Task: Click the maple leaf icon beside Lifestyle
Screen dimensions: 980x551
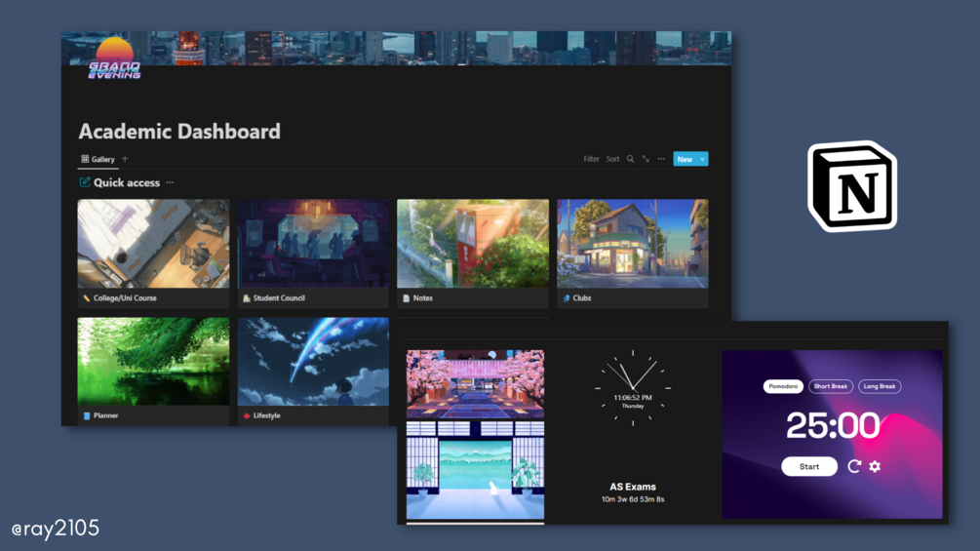Action: (x=247, y=416)
